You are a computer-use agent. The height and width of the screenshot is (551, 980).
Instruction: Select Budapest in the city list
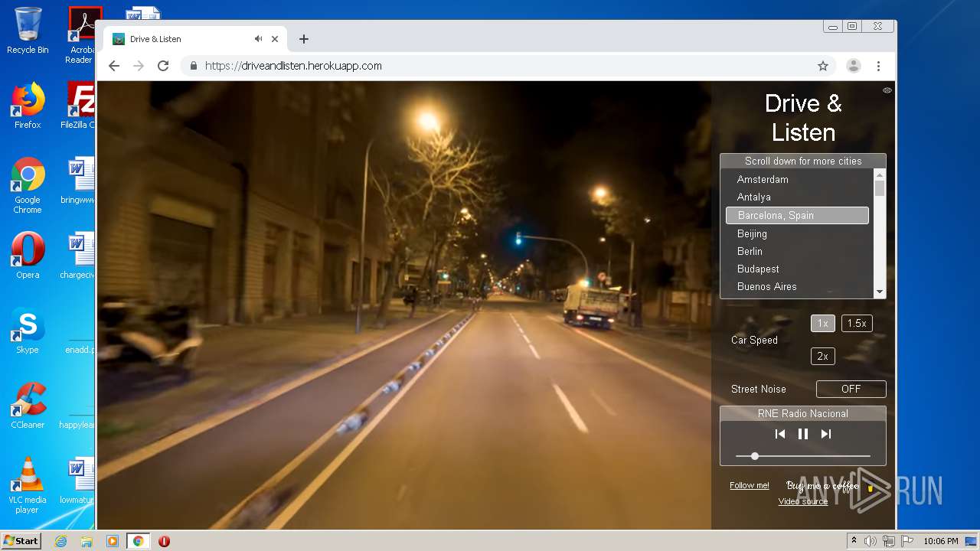coord(797,269)
